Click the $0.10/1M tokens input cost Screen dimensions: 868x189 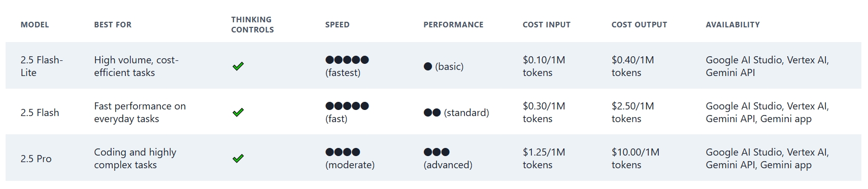544,66
